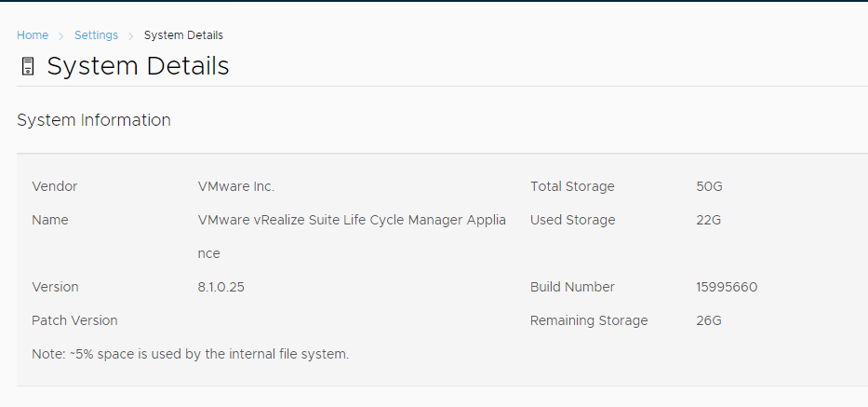868x407 pixels.
Task: Select the appliance Name value text
Action: [352, 237]
